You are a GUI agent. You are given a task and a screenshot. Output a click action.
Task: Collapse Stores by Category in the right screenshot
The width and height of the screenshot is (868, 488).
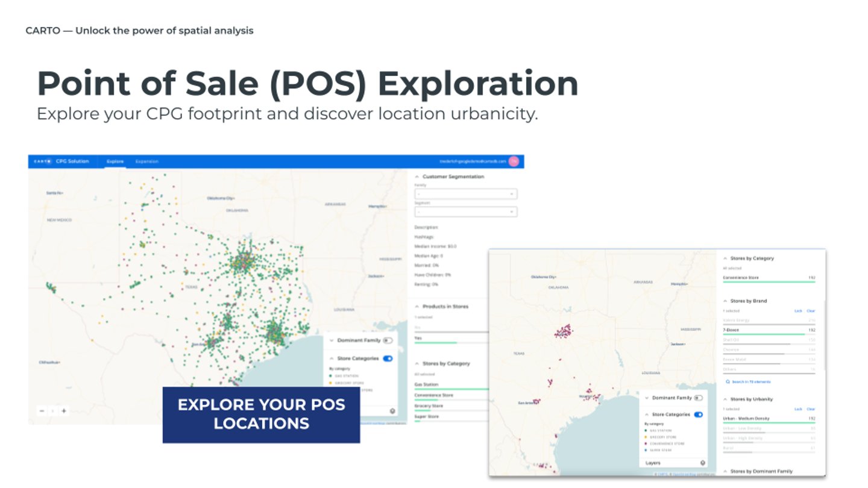[725, 258]
